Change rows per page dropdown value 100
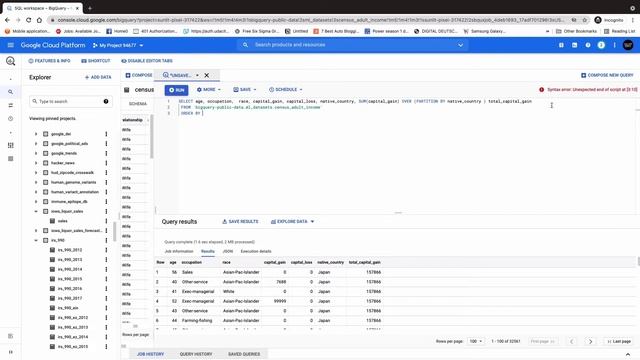Image resolution: width=640 pixels, height=360 pixels. coord(476,341)
